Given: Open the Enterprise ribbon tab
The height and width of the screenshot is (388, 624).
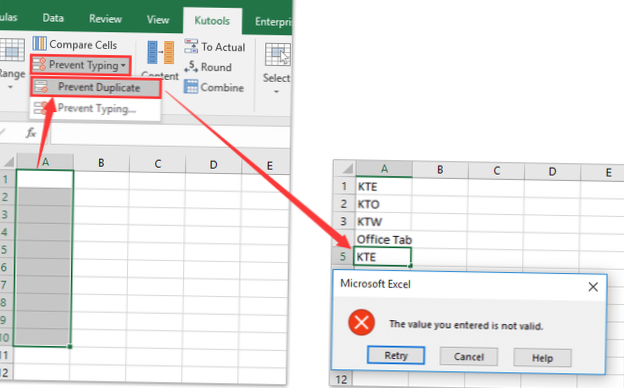Looking at the screenshot, I should [273, 21].
